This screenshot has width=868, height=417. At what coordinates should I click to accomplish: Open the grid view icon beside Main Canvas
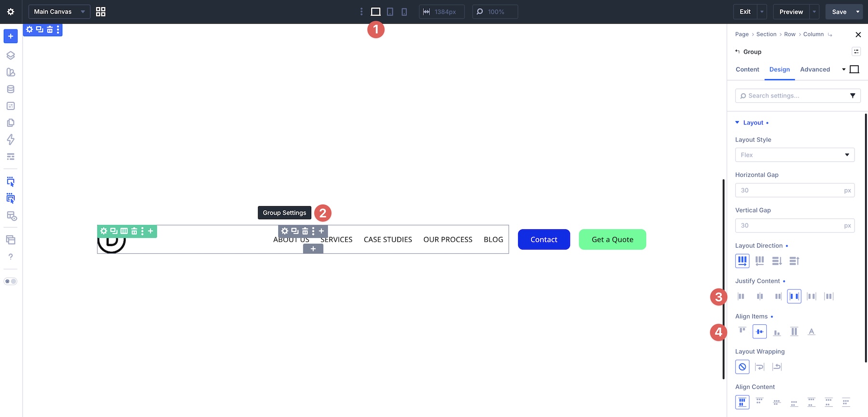(x=101, y=12)
